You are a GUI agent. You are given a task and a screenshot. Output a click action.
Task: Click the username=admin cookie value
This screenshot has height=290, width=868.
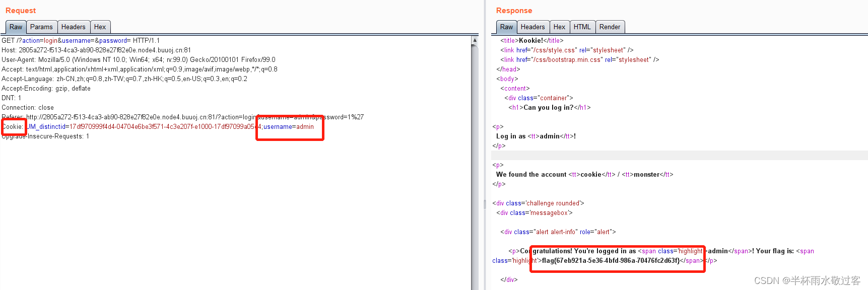[x=289, y=127]
